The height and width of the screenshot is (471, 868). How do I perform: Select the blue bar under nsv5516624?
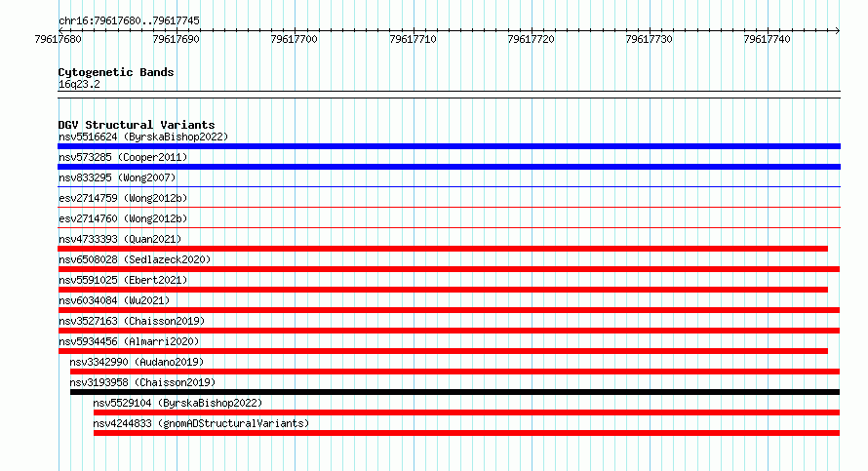[449, 146]
